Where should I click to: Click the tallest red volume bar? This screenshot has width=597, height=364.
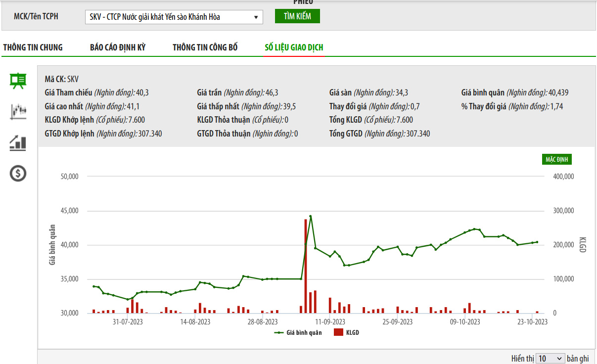306,267
